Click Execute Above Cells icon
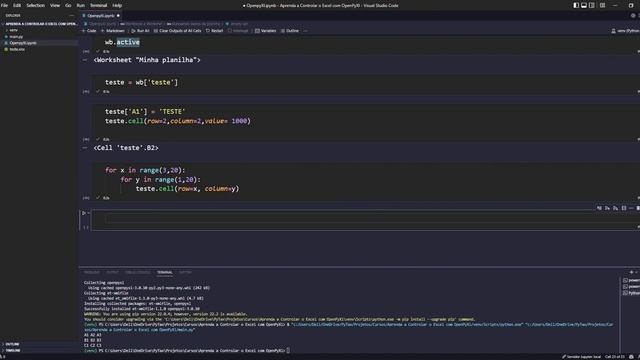This screenshot has width=640, height=360. tap(607, 208)
